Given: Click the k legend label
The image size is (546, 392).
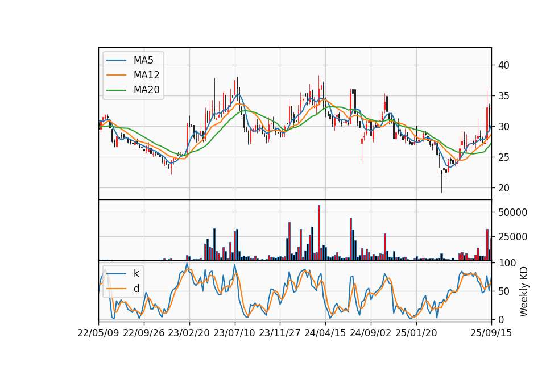Looking at the screenshot, I should 136,273.
